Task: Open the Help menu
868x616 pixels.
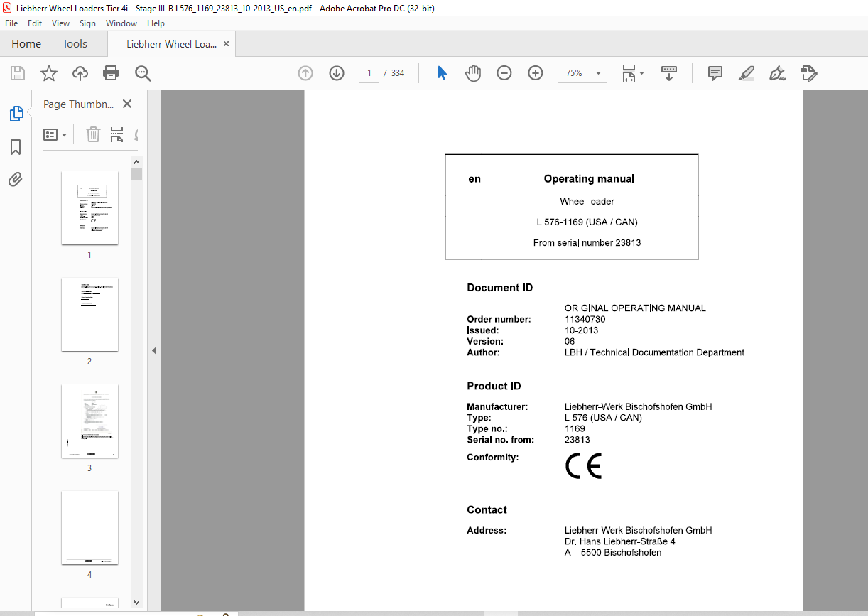Action: (x=156, y=23)
